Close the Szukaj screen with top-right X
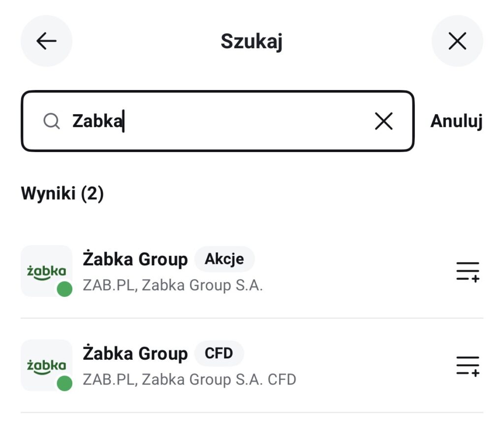The image size is (504, 442). pos(457,41)
